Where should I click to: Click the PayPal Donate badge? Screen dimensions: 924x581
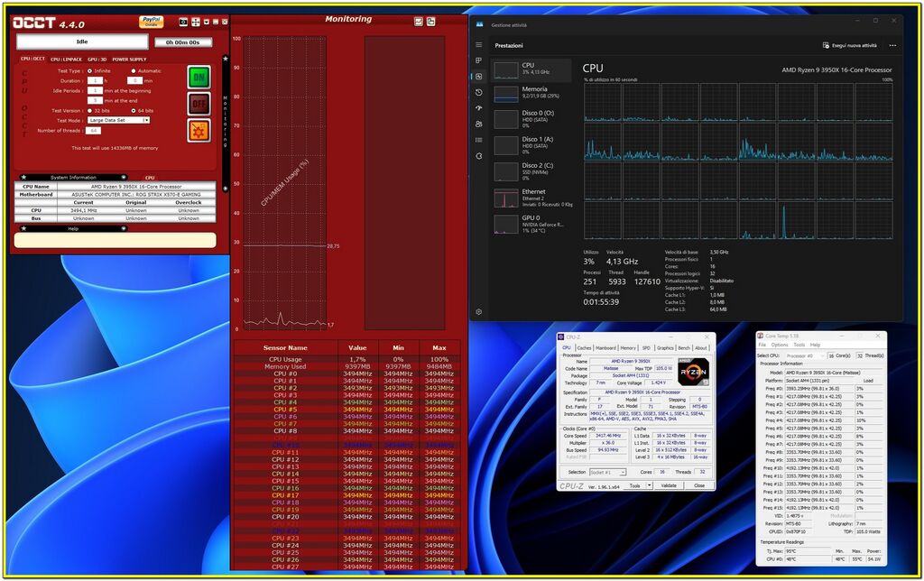[152, 21]
